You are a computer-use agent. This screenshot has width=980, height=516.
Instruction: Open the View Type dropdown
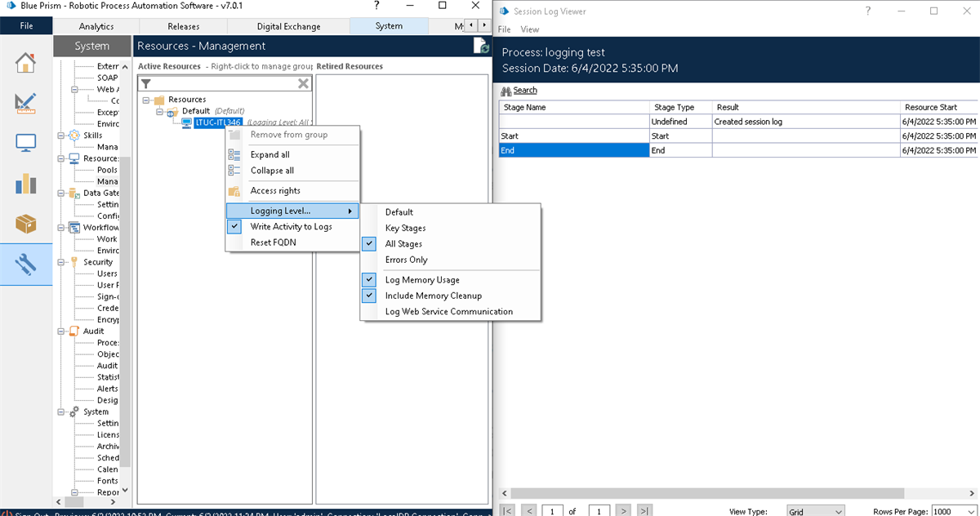click(x=815, y=511)
